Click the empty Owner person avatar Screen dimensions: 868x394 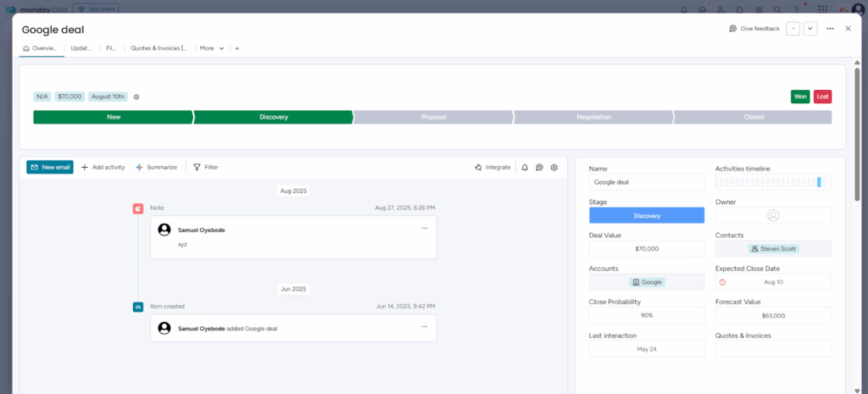773,215
